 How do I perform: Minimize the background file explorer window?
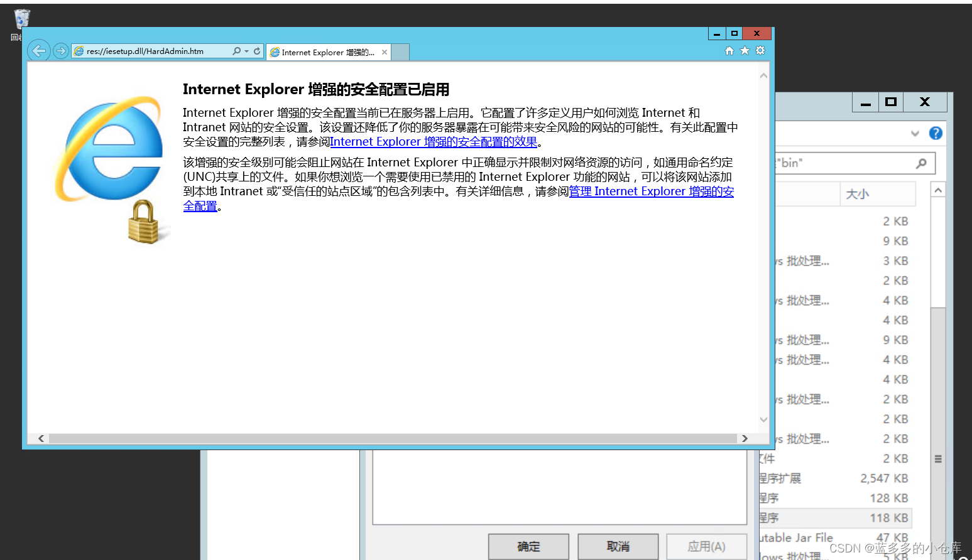pyautogui.click(x=865, y=102)
